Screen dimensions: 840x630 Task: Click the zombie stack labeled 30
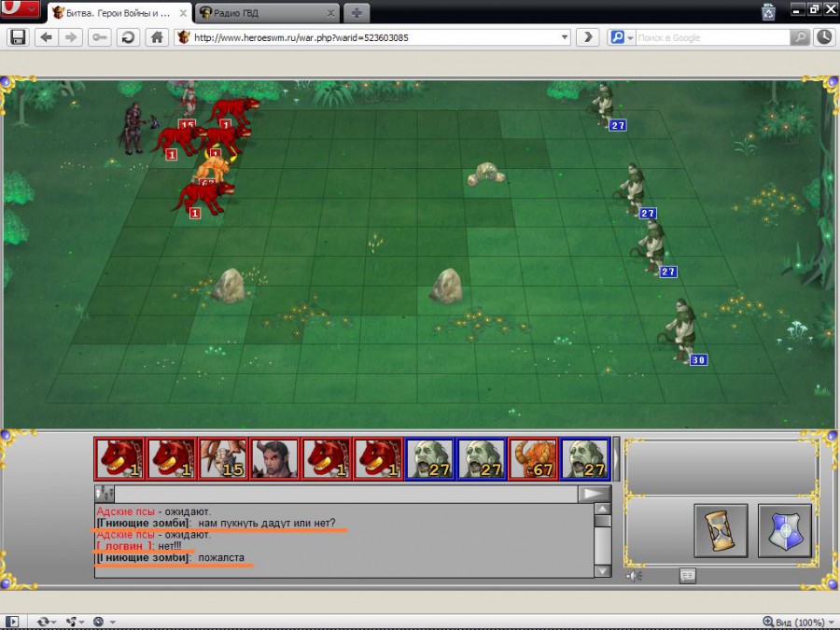point(681,331)
